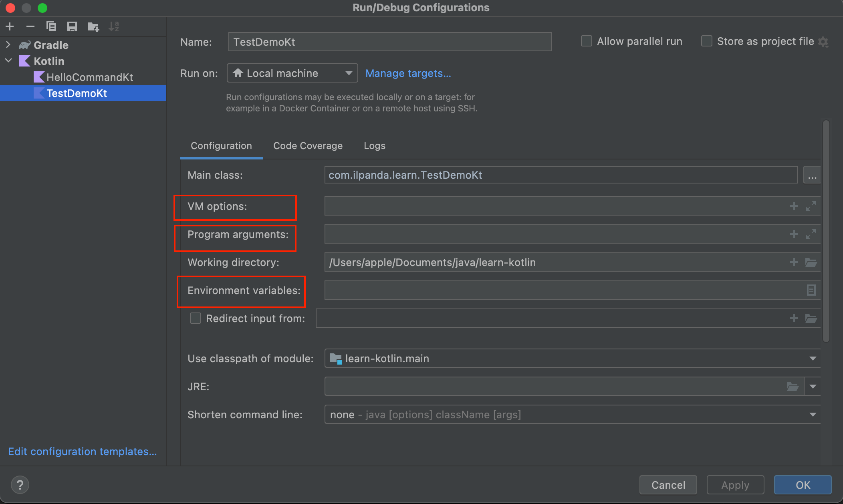The width and height of the screenshot is (843, 504).
Task: Select HelloCommandKt configuration
Action: click(83, 77)
